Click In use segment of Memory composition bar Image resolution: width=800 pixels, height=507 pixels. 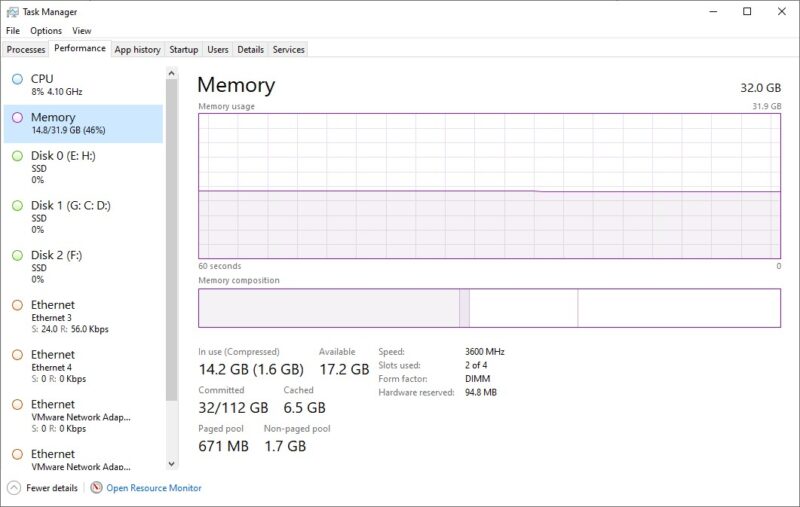329,308
